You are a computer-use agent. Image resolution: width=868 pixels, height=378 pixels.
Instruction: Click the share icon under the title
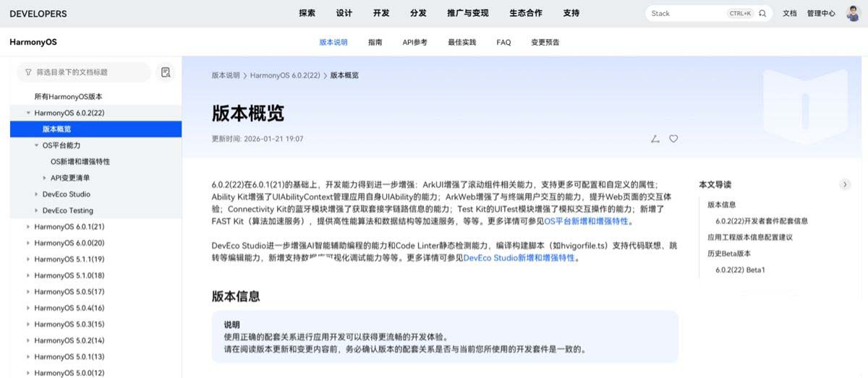coord(655,139)
